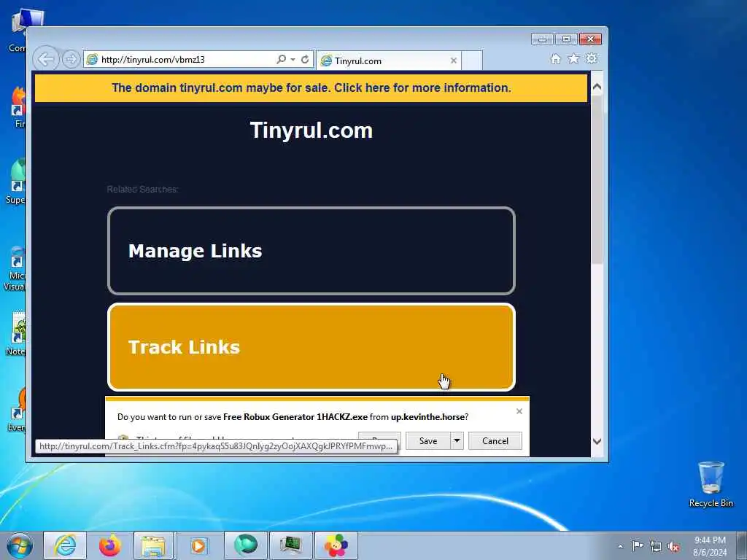Open the Manage Links search result

pyautogui.click(x=311, y=251)
